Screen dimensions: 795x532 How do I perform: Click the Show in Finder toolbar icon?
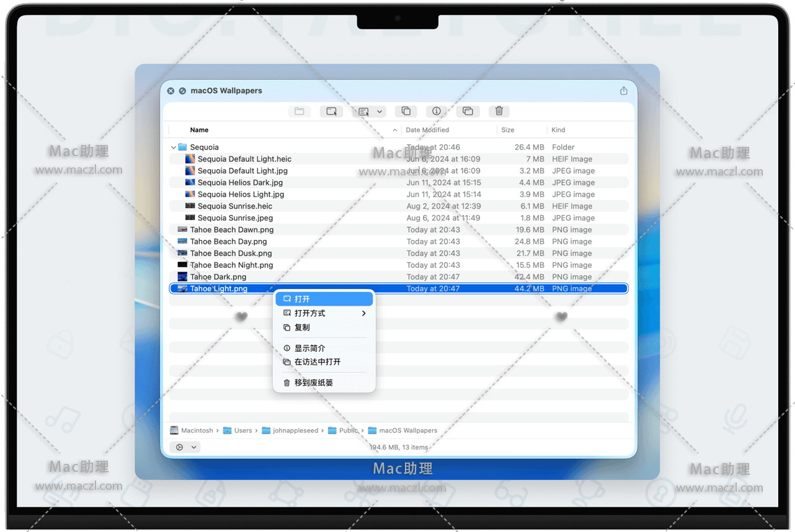point(468,112)
